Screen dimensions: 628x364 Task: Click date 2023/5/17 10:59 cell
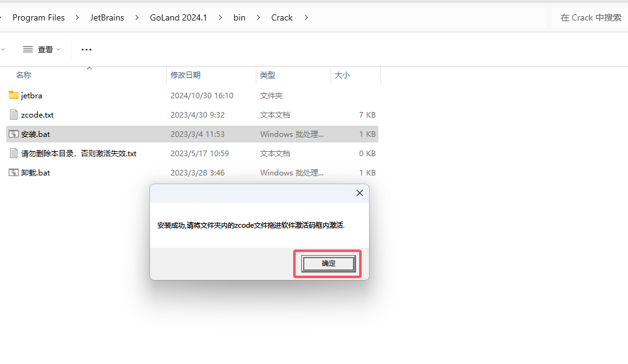pos(199,153)
